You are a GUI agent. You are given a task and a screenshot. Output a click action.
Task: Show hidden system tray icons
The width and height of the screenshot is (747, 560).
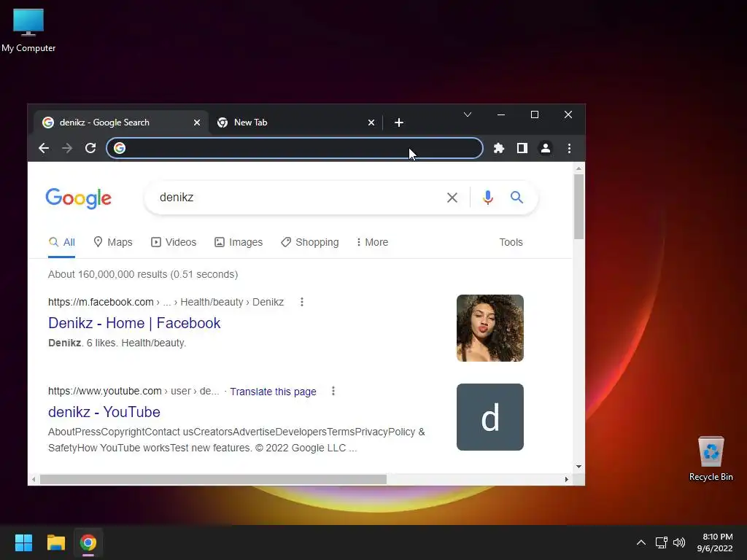pyautogui.click(x=641, y=542)
